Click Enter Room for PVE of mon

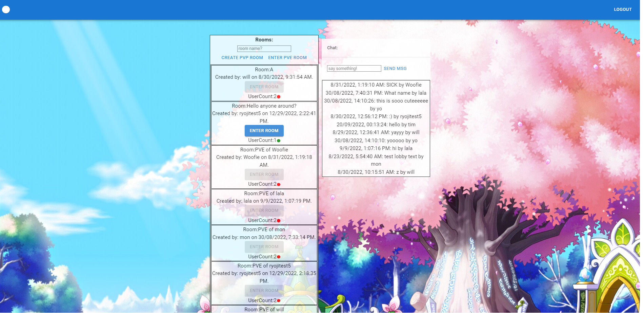tap(264, 247)
